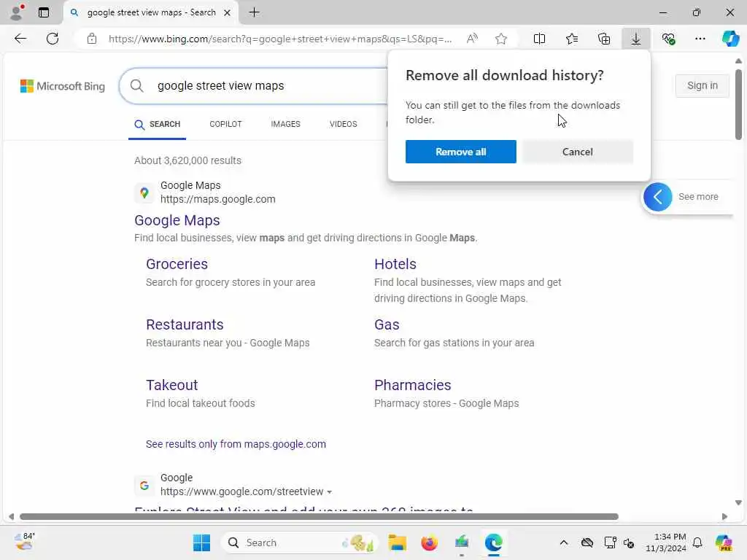This screenshot has width=747, height=560.
Task: Click the search magnifier icon in Bing box
Action: click(136, 86)
